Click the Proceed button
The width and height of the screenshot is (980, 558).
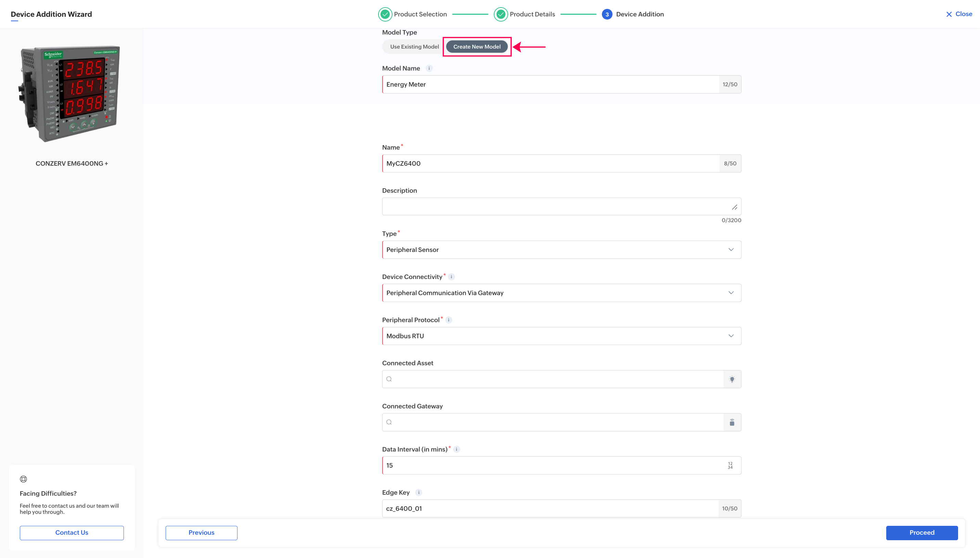921,533
